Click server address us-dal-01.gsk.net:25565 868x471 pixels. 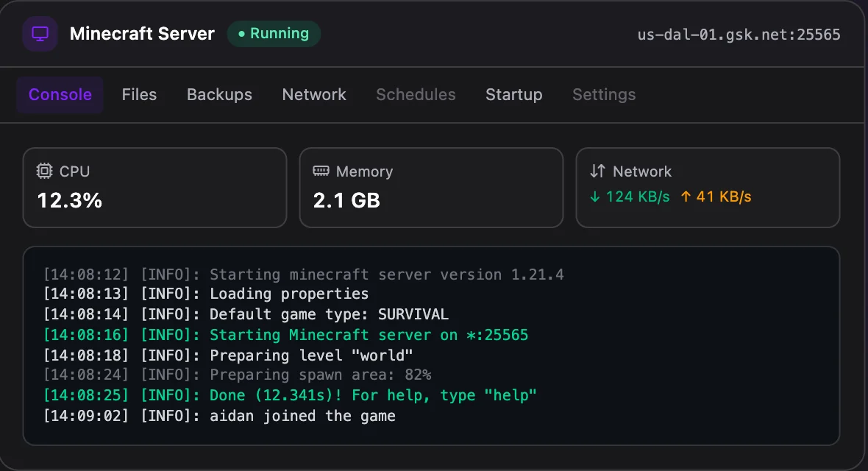[x=739, y=35]
